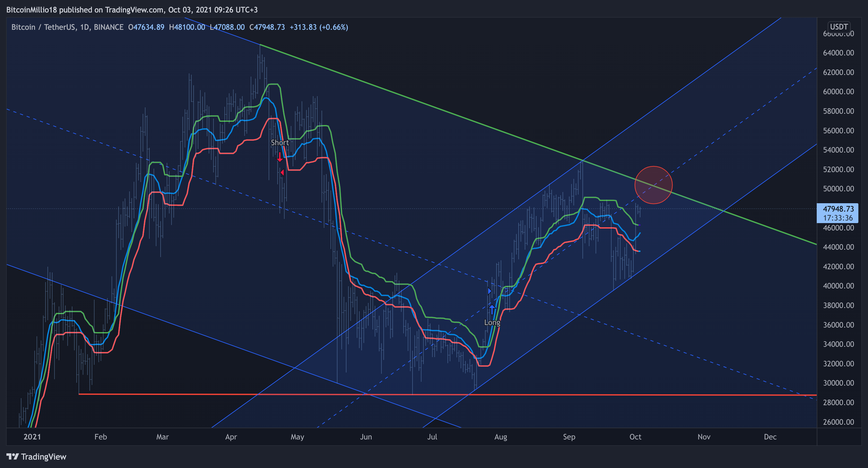Click the 'Short' signal label
This screenshot has height=468, width=868.
click(280, 143)
